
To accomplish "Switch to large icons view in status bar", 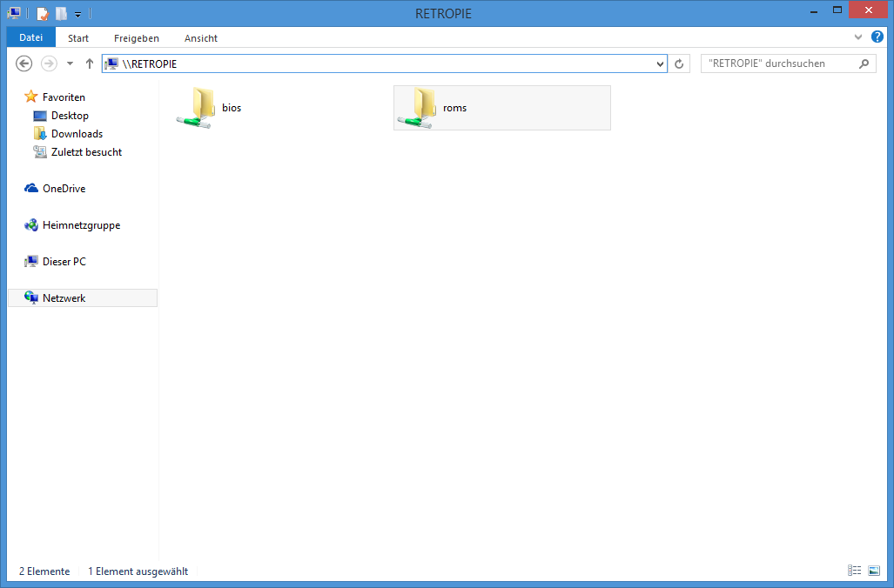I will tap(874, 571).
